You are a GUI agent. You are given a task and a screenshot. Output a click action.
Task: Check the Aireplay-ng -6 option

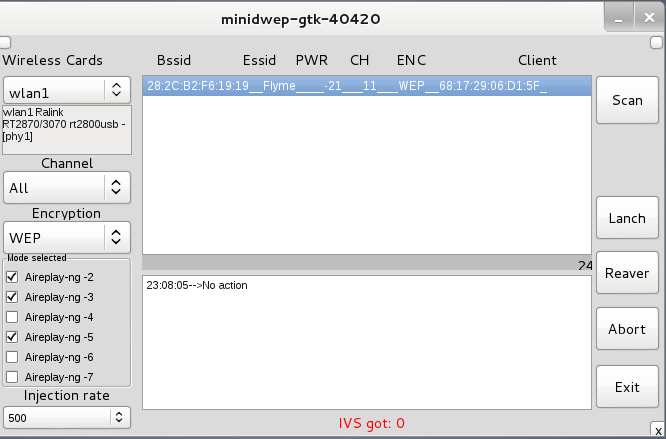tap(13, 357)
